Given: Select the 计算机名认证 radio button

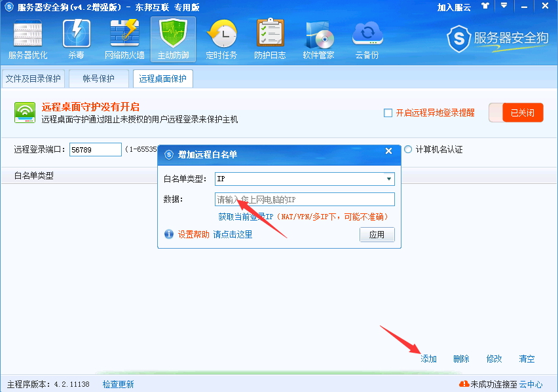Looking at the screenshot, I should pyautogui.click(x=408, y=149).
